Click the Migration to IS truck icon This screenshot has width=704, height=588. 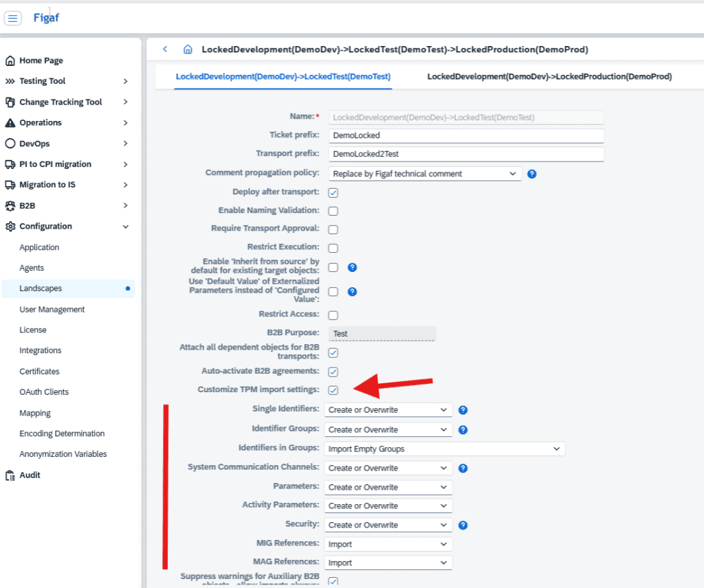(x=10, y=185)
